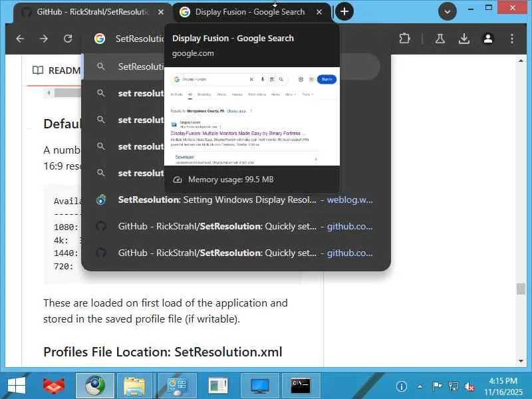Click the muted speaker volume icon
This screenshot has height=399, width=532.
tap(469, 386)
